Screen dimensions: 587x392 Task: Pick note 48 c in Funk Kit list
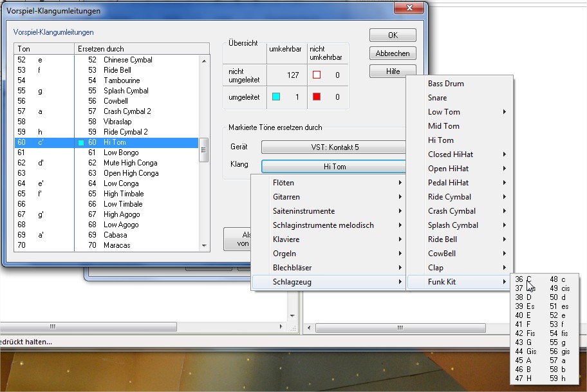point(558,279)
